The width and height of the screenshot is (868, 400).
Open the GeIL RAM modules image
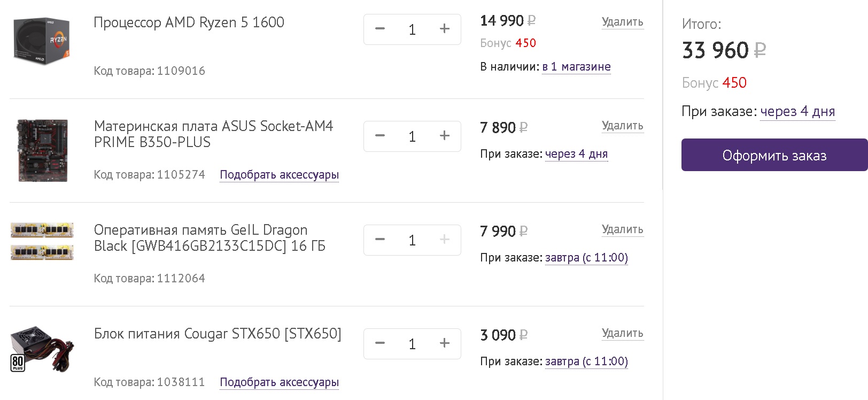[x=42, y=241]
